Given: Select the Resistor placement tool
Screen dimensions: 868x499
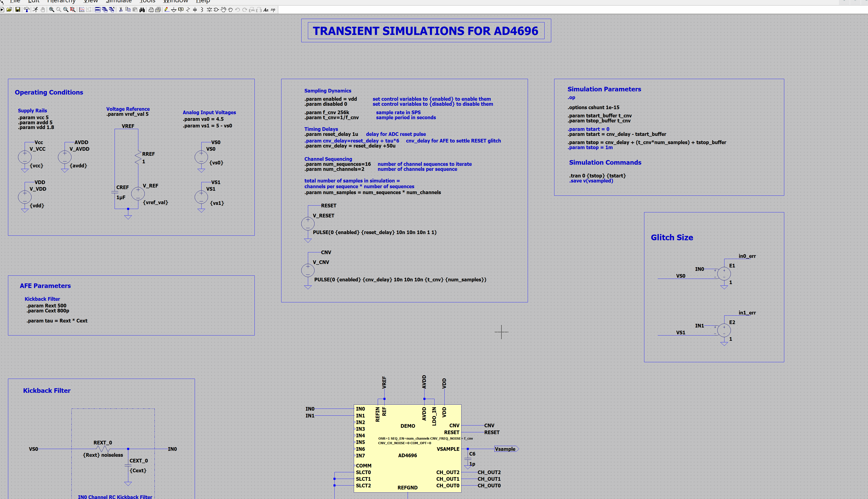Looking at the screenshot, I should 188,10.
